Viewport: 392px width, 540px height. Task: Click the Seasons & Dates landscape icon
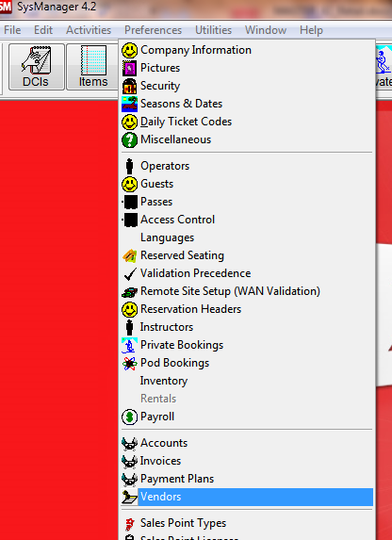pos(129,104)
